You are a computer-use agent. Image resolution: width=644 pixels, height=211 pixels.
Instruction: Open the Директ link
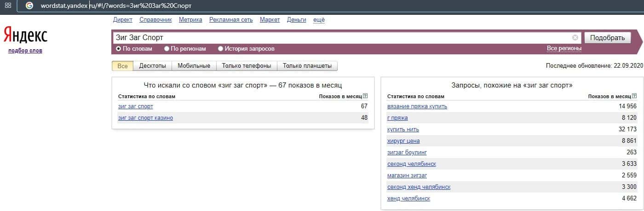(122, 20)
